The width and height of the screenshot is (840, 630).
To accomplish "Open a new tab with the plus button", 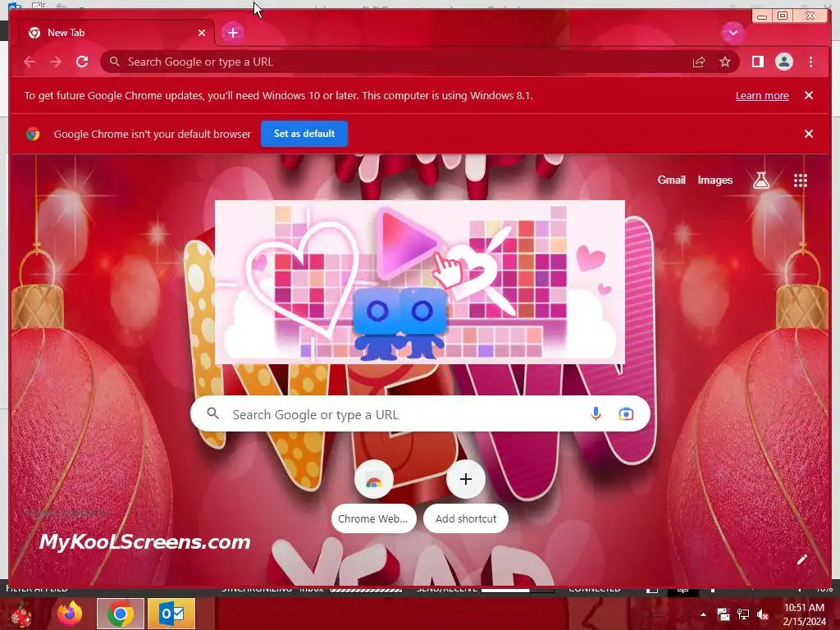I will (232, 33).
